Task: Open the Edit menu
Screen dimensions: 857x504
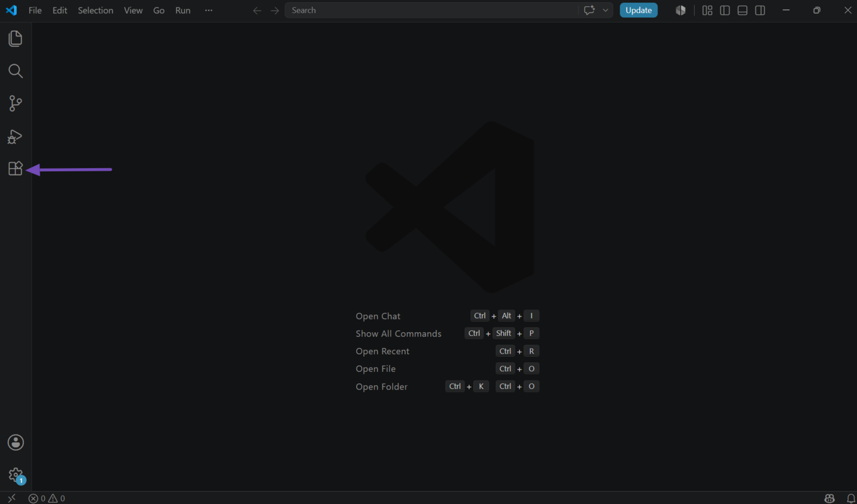Action: click(60, 10)
